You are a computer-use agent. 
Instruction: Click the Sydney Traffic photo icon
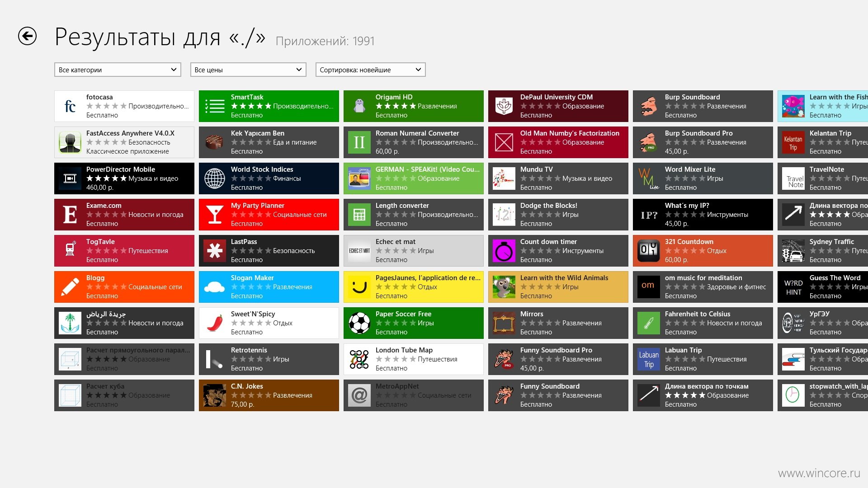[793, 251]
